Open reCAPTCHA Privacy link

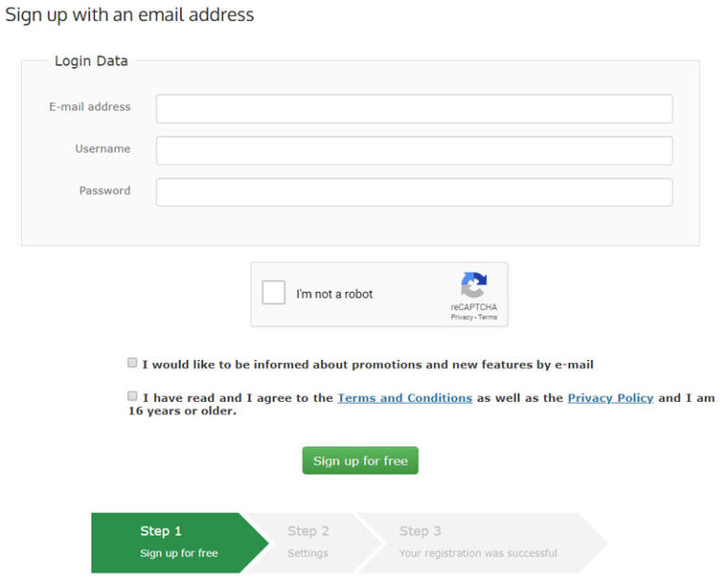[x=462, y=317]
